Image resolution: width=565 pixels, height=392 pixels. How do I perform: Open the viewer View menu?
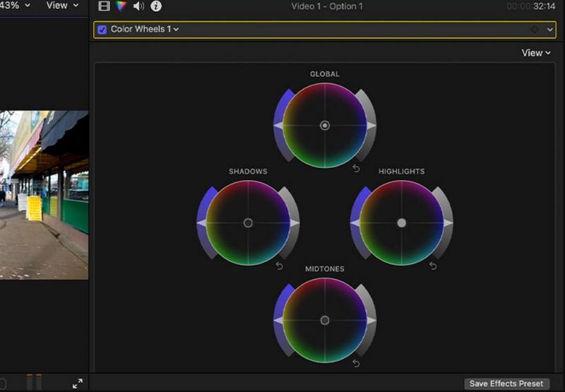click(x=62, y=6)
